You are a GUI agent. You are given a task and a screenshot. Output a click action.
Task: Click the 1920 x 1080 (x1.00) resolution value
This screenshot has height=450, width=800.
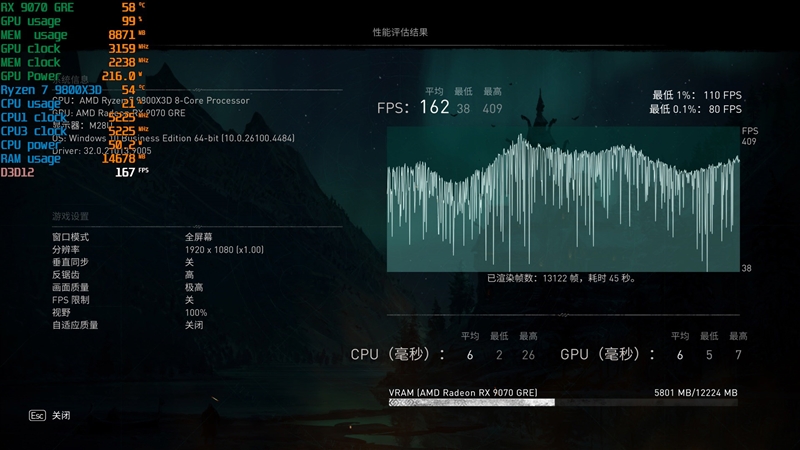click(x=224, y=249)
